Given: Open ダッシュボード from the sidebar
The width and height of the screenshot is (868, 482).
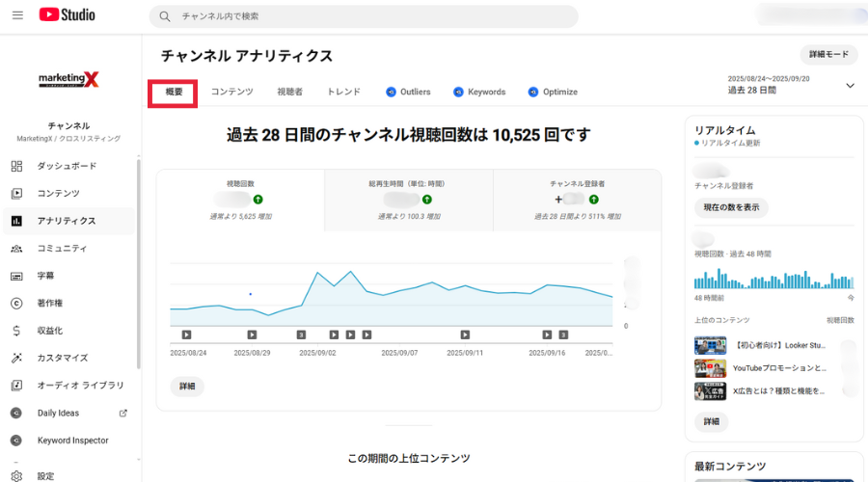Looking at the screenshot, I should 66,166.
